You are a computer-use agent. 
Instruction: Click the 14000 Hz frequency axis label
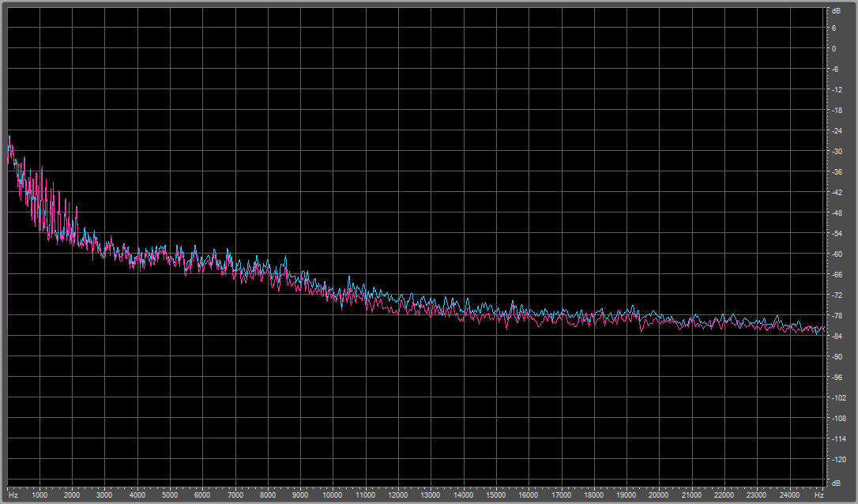pos(464,495)
